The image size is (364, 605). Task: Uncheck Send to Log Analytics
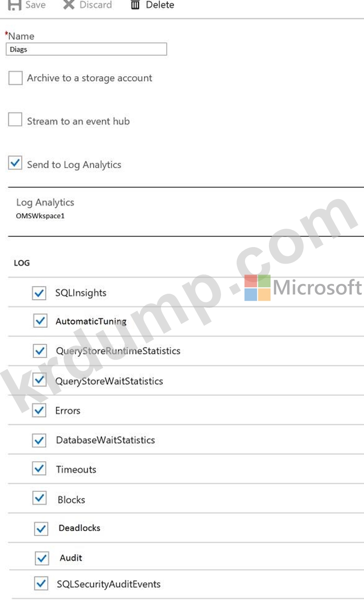[x=15, y=163]
